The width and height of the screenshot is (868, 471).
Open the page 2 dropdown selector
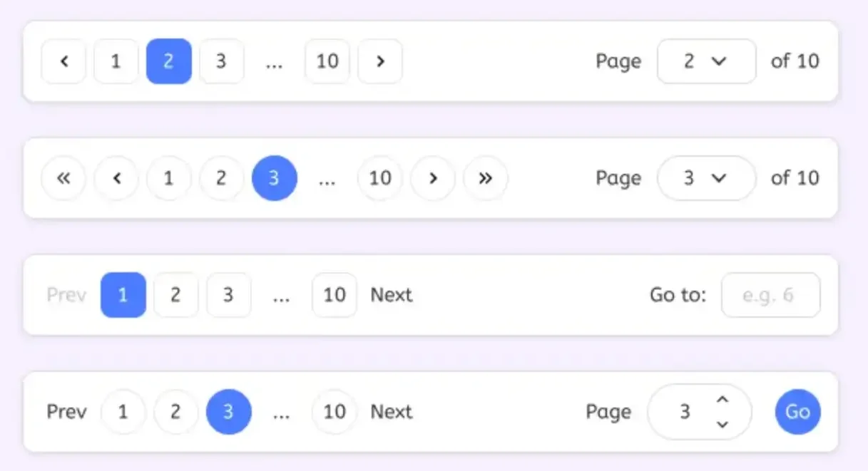706,61
